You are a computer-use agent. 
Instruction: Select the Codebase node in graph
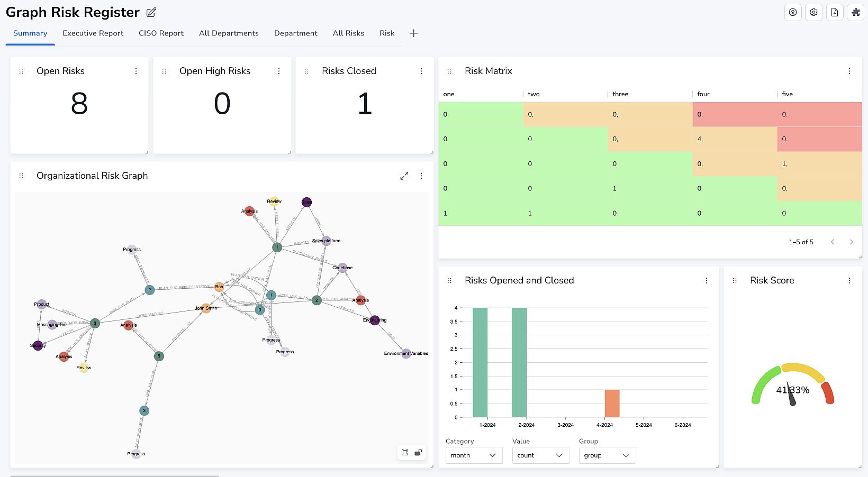tap(342, 268)
